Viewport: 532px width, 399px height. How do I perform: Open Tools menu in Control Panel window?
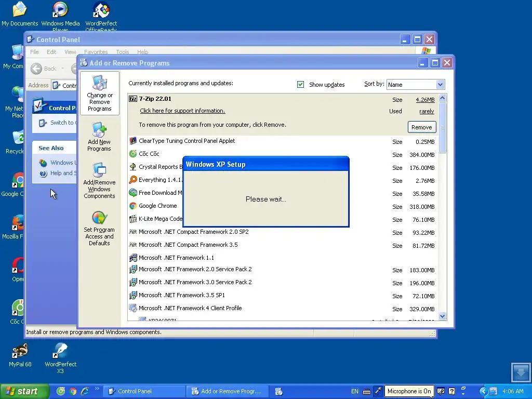[x=123, y=52]
